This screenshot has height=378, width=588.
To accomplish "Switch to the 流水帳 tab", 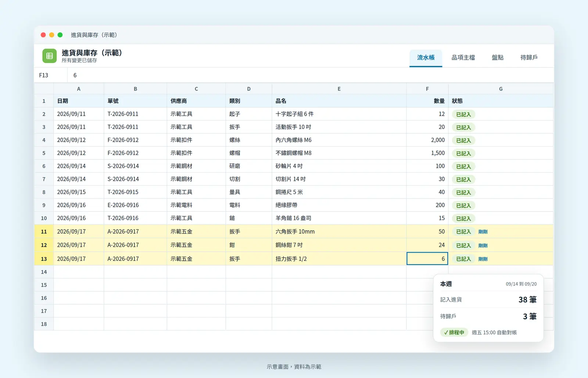I will pyautogui.click(x=426, y=58).
